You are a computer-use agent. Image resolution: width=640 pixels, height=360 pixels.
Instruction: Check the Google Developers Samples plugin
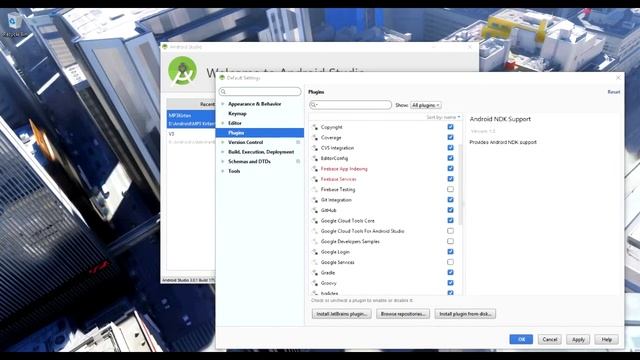coord(450,241)
